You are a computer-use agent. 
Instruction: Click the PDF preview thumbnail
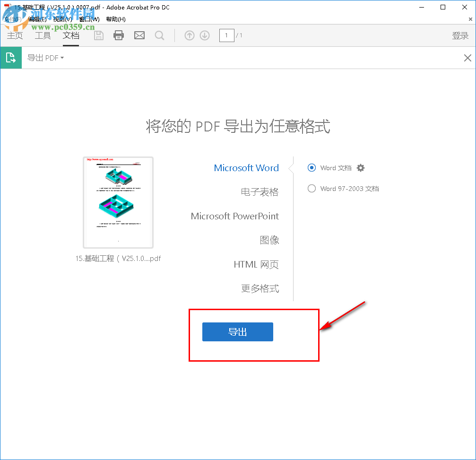pyautogui.click(x=118, y=202)
